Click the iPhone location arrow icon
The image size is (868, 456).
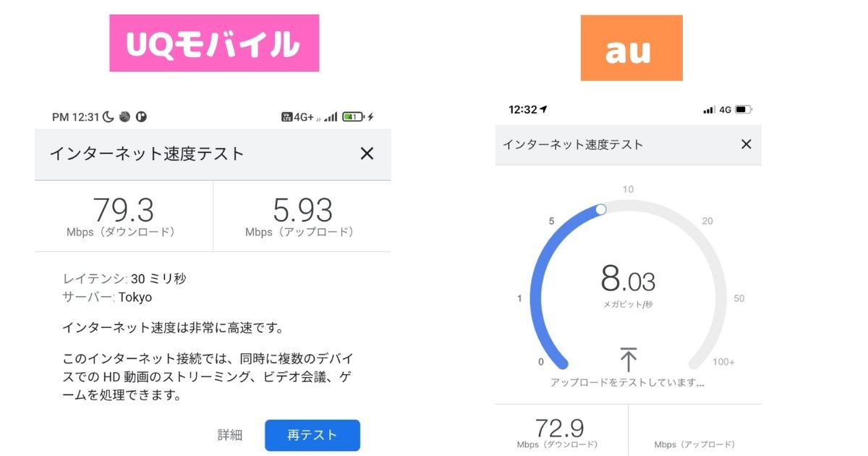(544, 109)
